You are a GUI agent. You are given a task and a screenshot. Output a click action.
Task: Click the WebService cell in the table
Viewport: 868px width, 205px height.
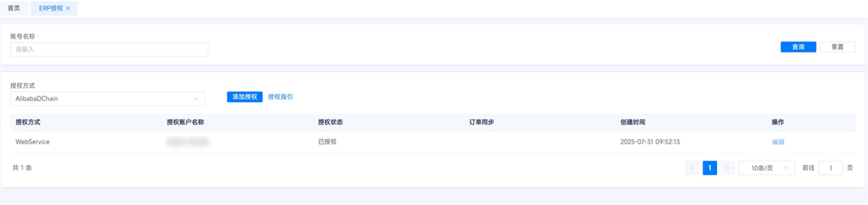pos(33,142)
